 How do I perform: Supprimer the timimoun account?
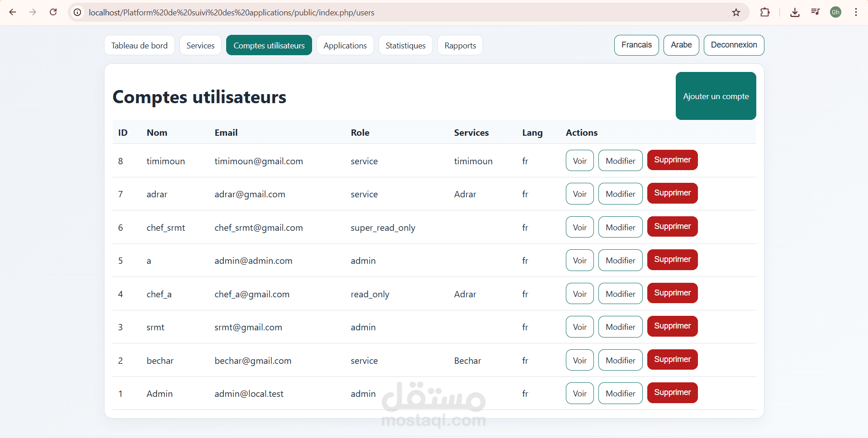click(x=672, y=160)
